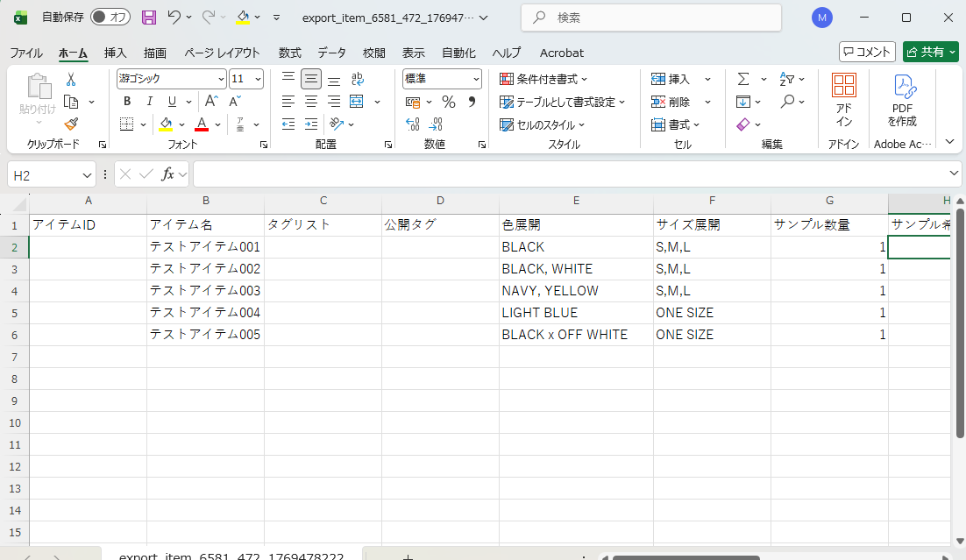
Task: Open the データ ribbon tab
Action: [331, 53]
